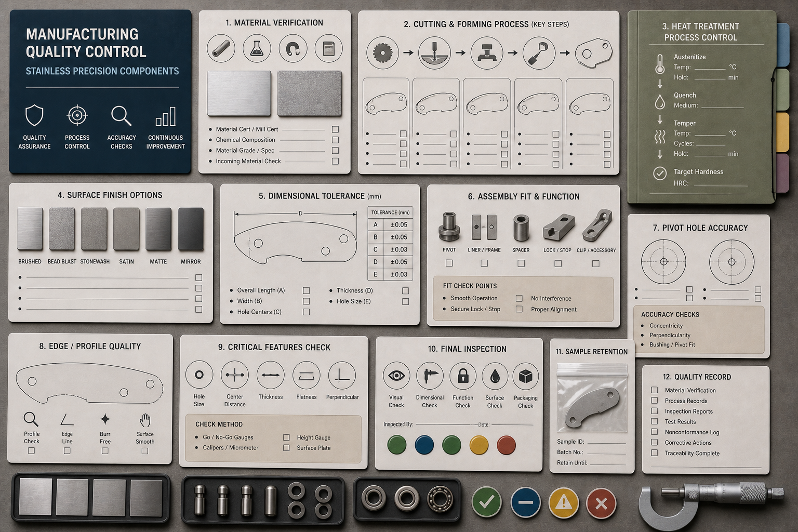798x532 pixels.
Task: Select the purple notebook tab
Action: (782, 173)
